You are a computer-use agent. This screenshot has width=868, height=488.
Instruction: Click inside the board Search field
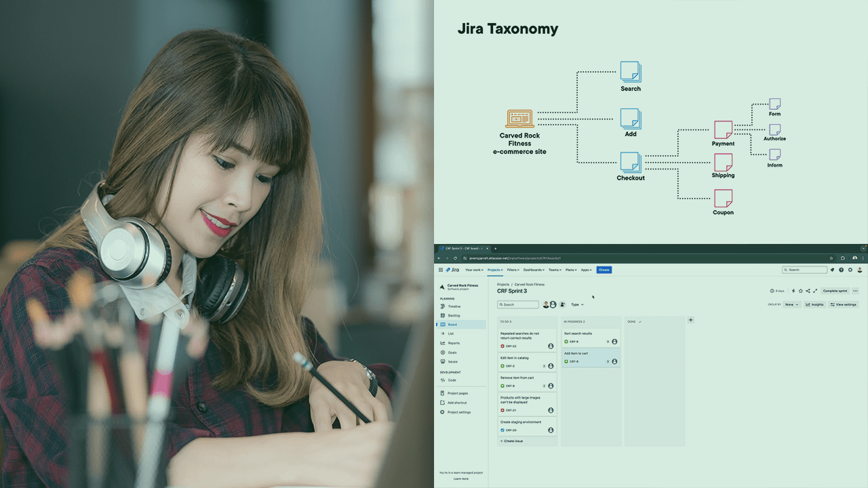(517, 304)
